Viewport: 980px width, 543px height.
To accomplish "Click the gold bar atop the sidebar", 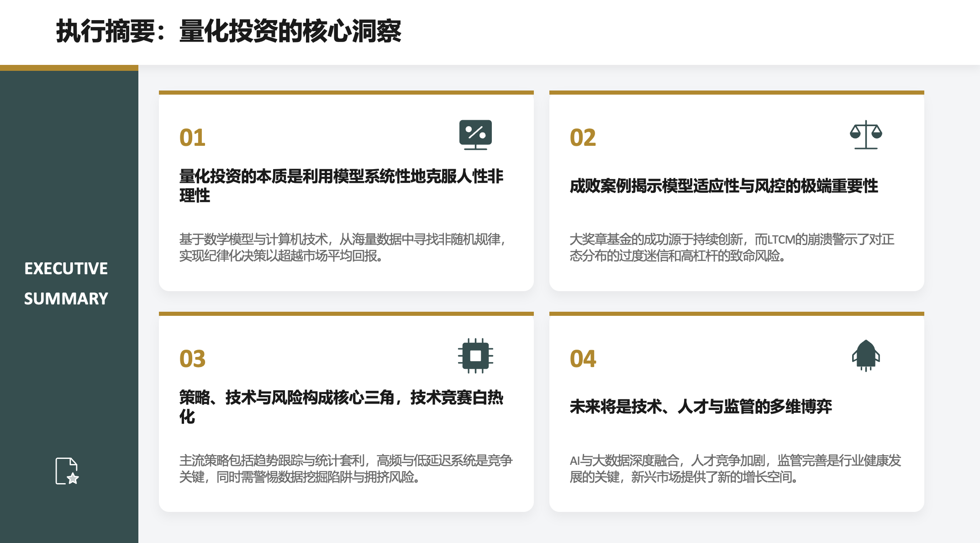I will coord(69,68).
